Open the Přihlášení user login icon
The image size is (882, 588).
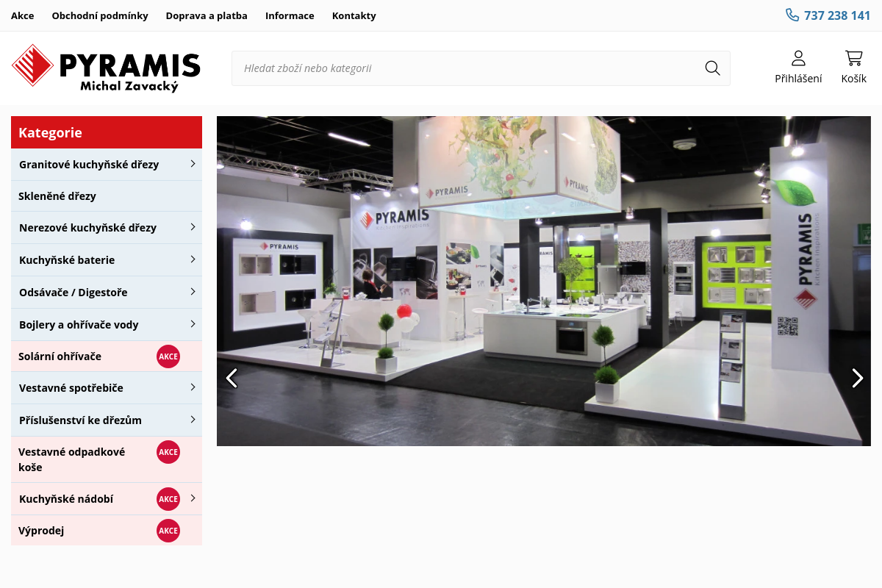pyautogui.click(x=798, y=58)
